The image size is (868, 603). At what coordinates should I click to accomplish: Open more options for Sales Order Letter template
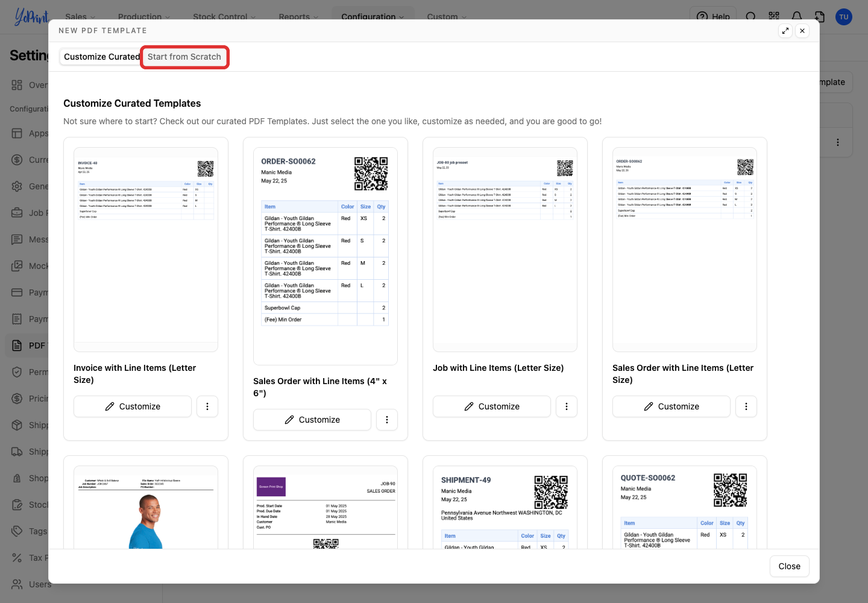(x=746, y=406)
